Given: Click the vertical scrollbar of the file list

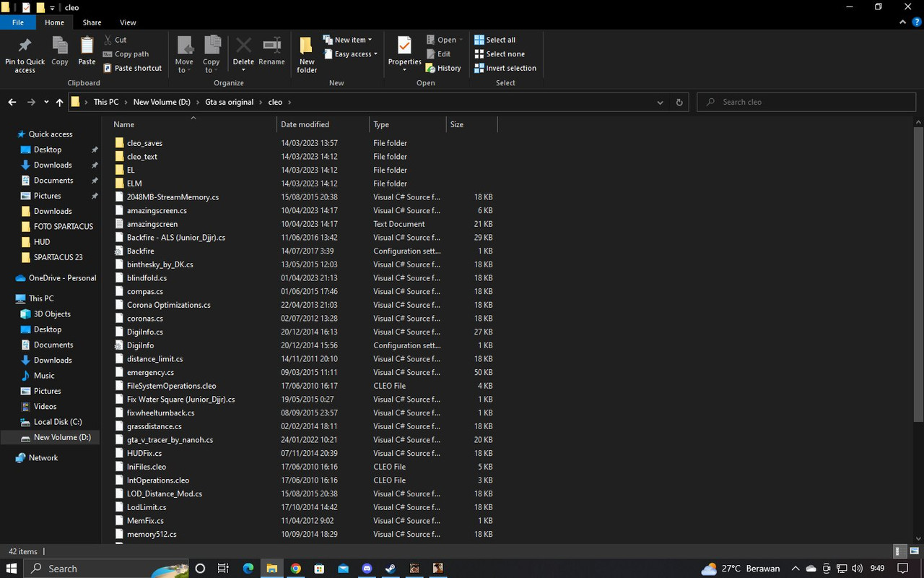Looking at the screenshot, I should pyautogui.click(x=918, y=275).
